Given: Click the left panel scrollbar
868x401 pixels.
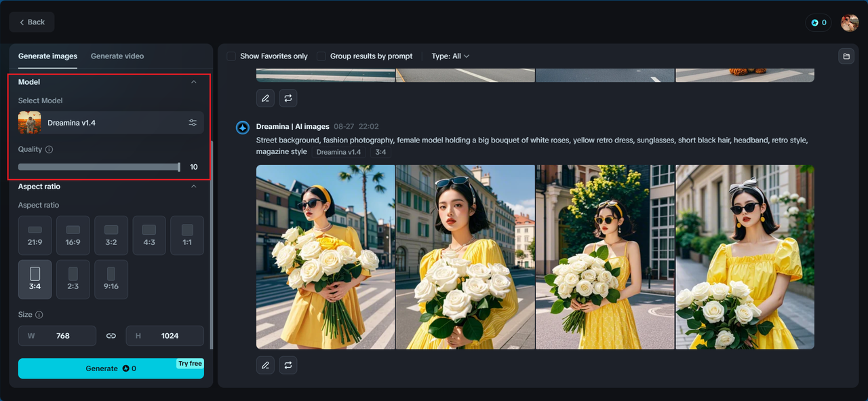Looking at the screenshot, I should [x=212, y=244].
